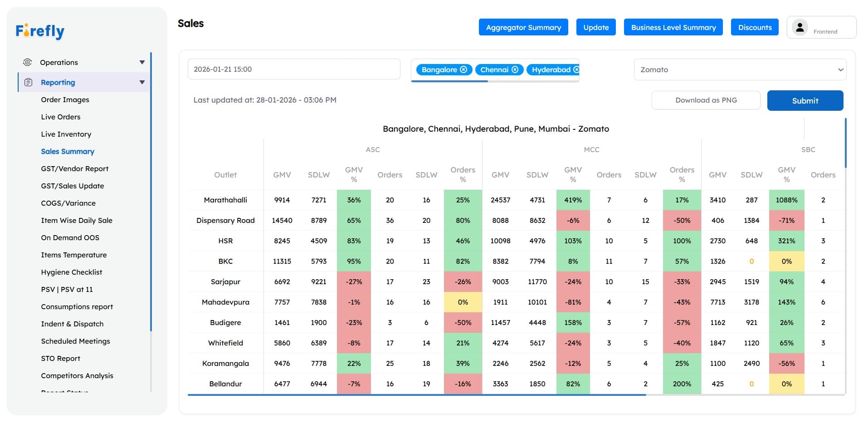Viewport: 868px width, 424px height.
Task: Download the report as PNG
Action: pos(706,100)
